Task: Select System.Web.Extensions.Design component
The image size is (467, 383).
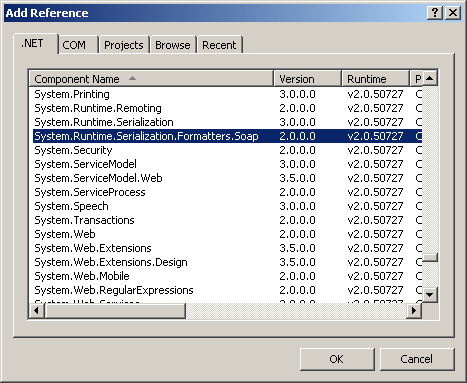Action: [x=227, y=262]
